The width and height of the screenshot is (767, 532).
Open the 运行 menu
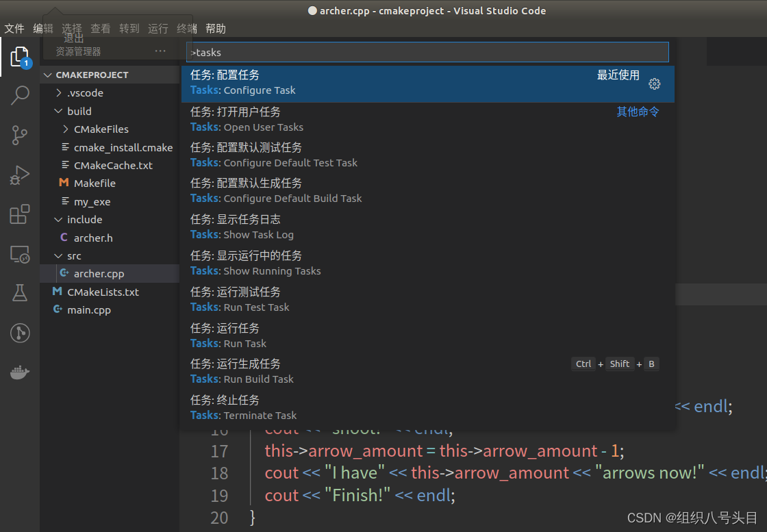click(x=158, y=28)
